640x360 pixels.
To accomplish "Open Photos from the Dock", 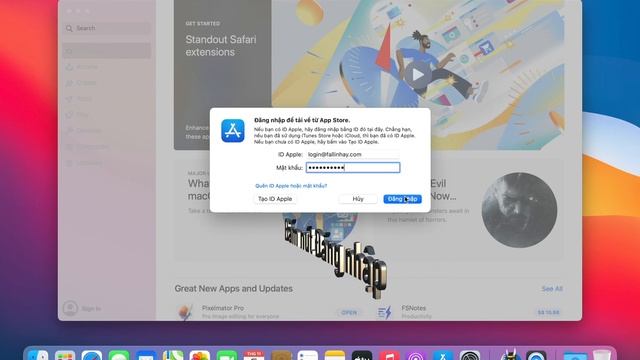I will coord(200,356).
